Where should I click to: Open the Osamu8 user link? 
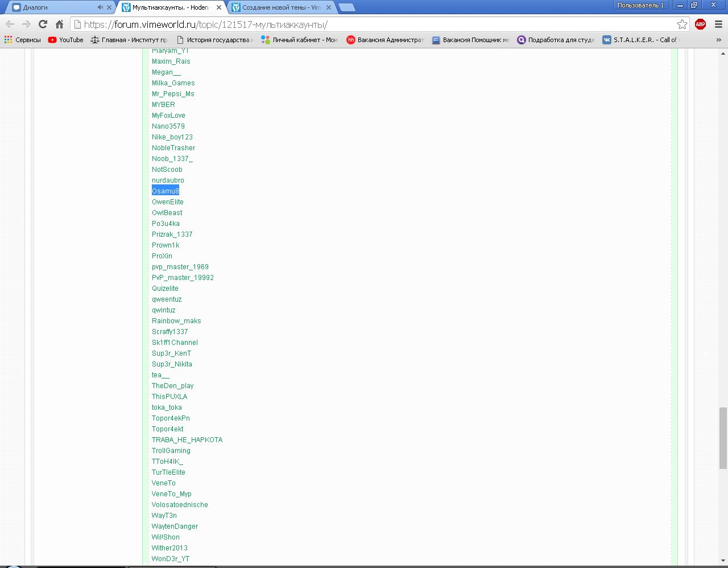(x=166, y=191)
